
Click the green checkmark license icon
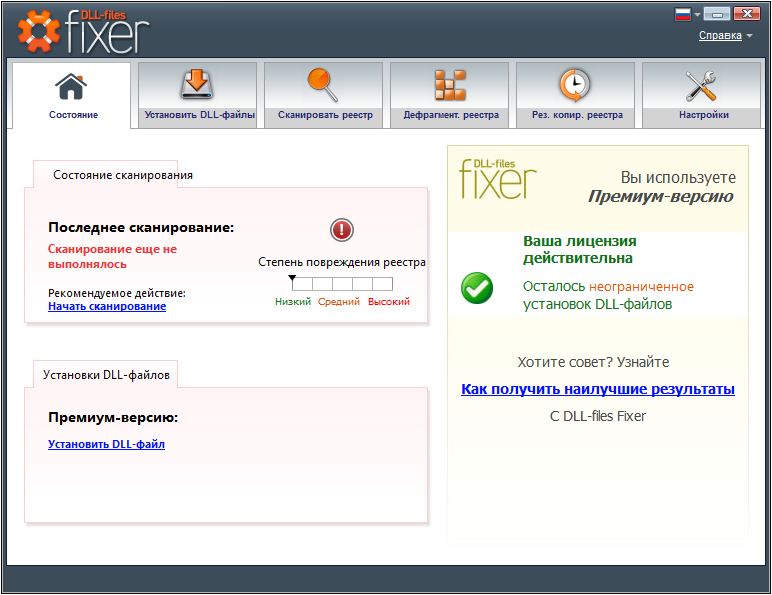pos(477,288)
